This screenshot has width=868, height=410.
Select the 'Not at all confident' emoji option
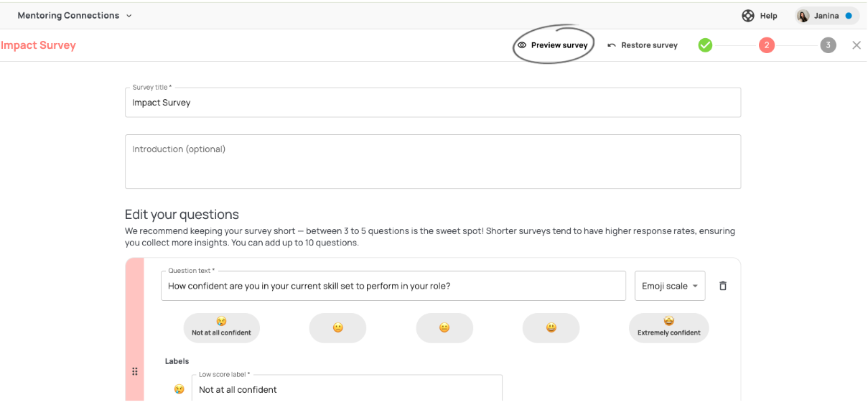click(221, 327)
